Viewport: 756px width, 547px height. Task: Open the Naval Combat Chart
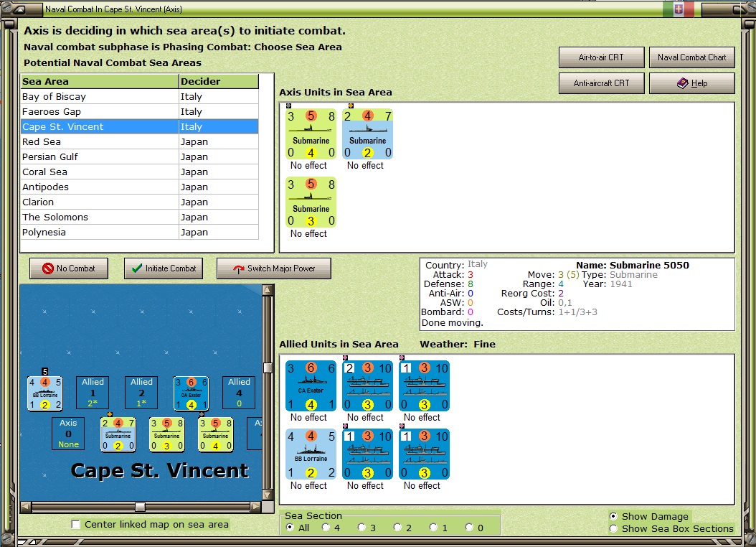coord(692,57)
